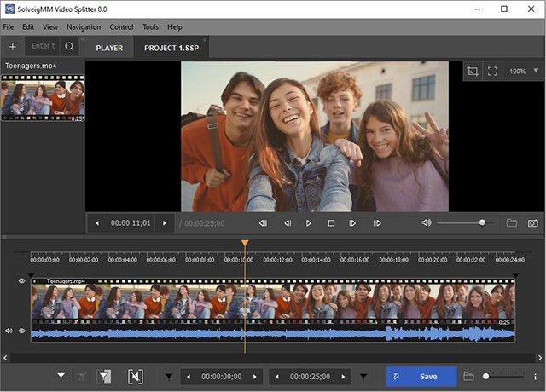The height and width of the screenshot is (392, 546).
Task: Mute the player volume speaker
Action: click(427, 223)
